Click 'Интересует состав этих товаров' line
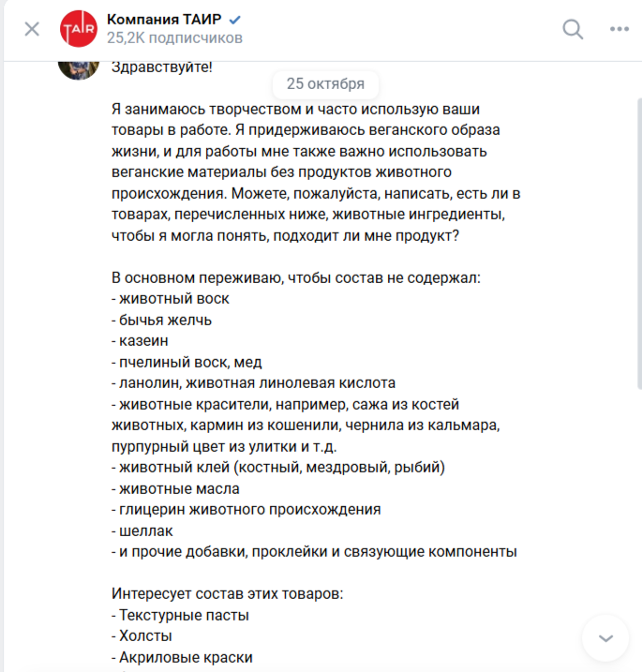642x672 pixels. point(228,594)
